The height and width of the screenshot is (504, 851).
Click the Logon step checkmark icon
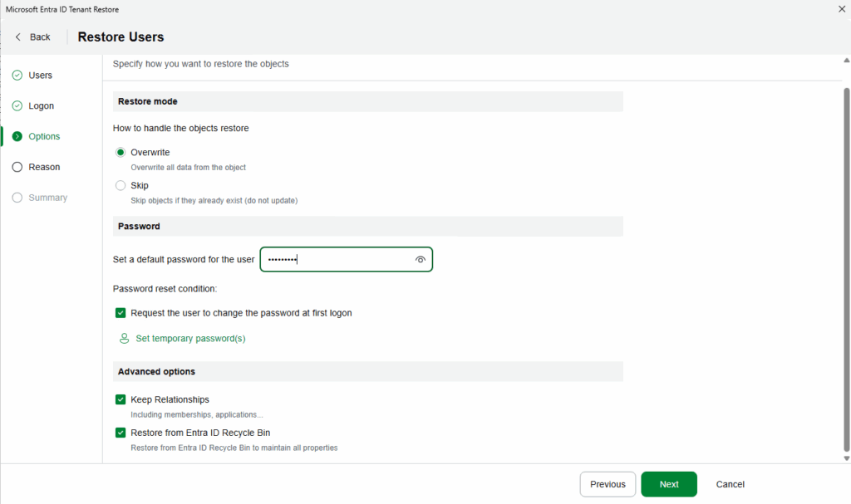[17, 105]
